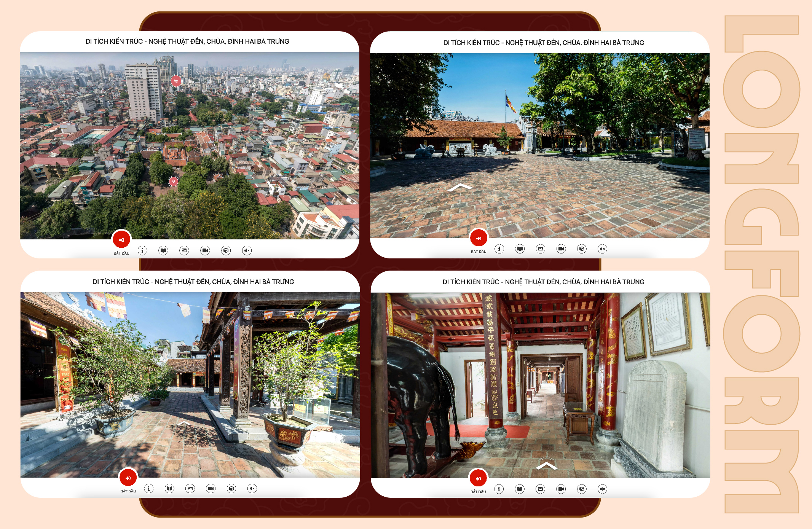Screen dimensions: 812x529
Task: Open 3D cube icon in bonsai garden panel
Action: click(x=231, y=488)
